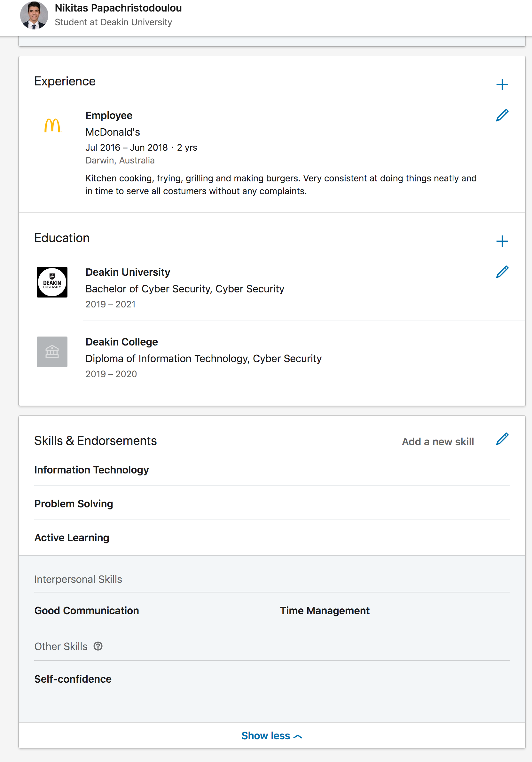The height and width of the screenshot is (762, 532).
Task: Edit the McDonald's Employee experience entry
Action: click(x=502, y=115)
